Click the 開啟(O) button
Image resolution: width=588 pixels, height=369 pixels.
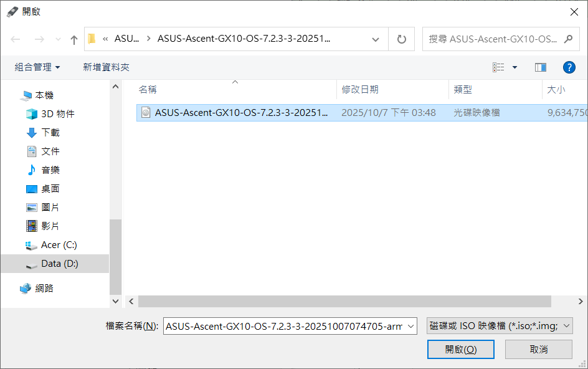click(460, 350)
